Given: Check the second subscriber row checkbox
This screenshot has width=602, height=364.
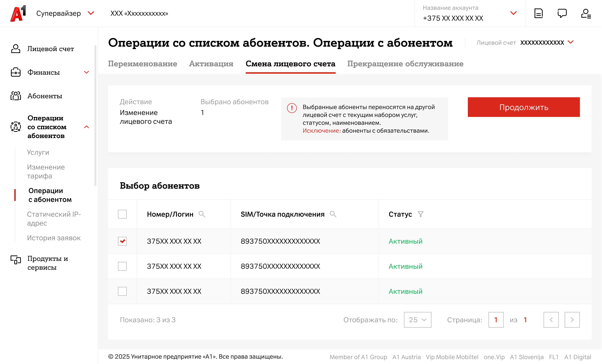Looking at the screenshot, I should click(x=122, y=266).
